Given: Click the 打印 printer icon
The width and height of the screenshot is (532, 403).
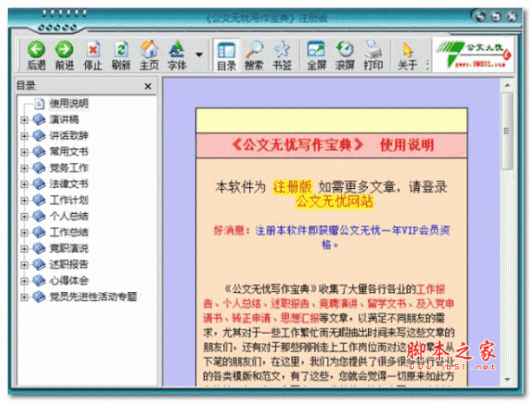Looking at the screenshot, I should (373, 50).
